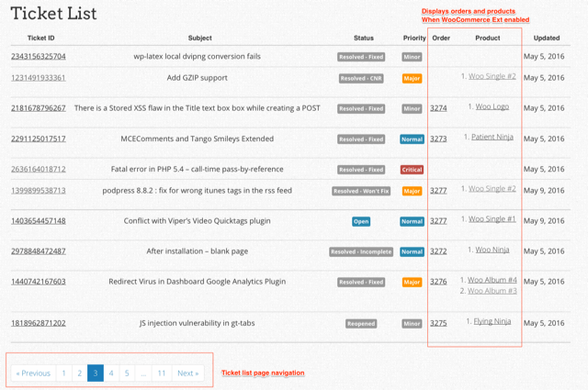Screen dimensions: 588x390
Task: Click the Critical priority badge
Action: pyautogui.click(x=412, y=170)
